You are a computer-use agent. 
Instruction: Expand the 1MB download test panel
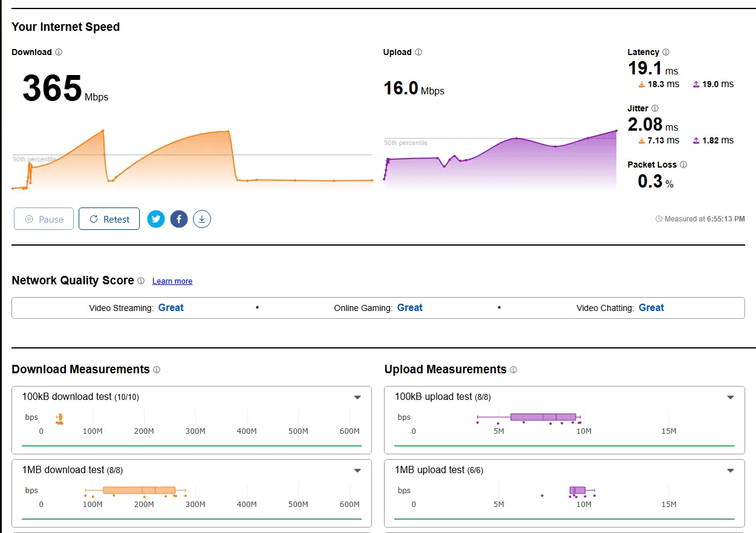(x=357, y=471)
